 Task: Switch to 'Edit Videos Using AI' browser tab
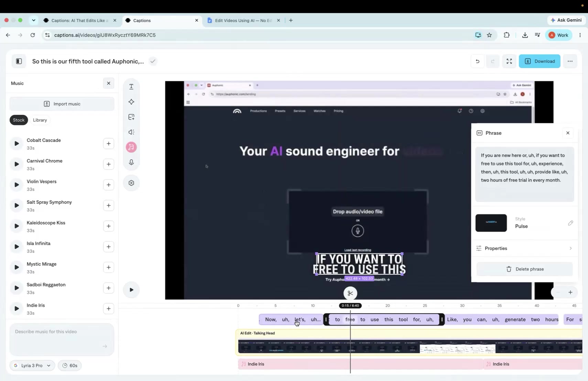point(243,20)
